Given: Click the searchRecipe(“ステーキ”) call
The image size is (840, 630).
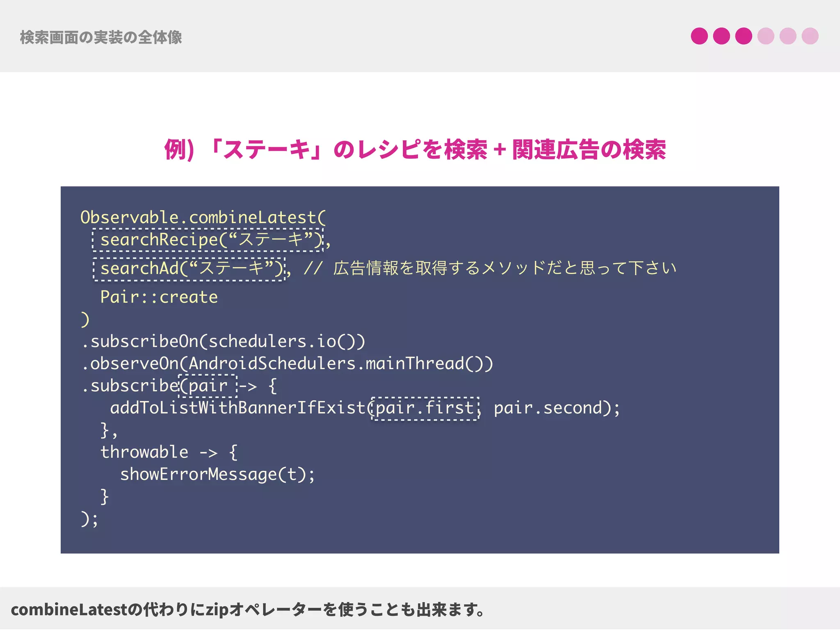Looking at the screenshot, I should click(208, 240).
